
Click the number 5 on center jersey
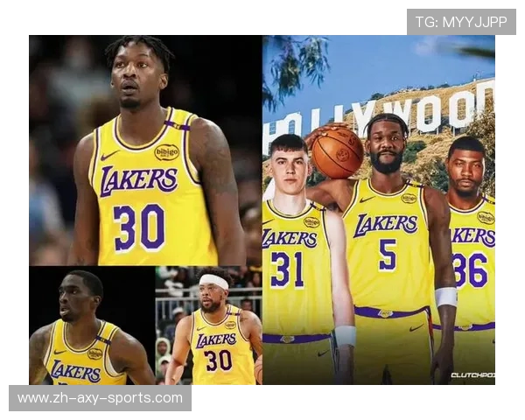387,255
